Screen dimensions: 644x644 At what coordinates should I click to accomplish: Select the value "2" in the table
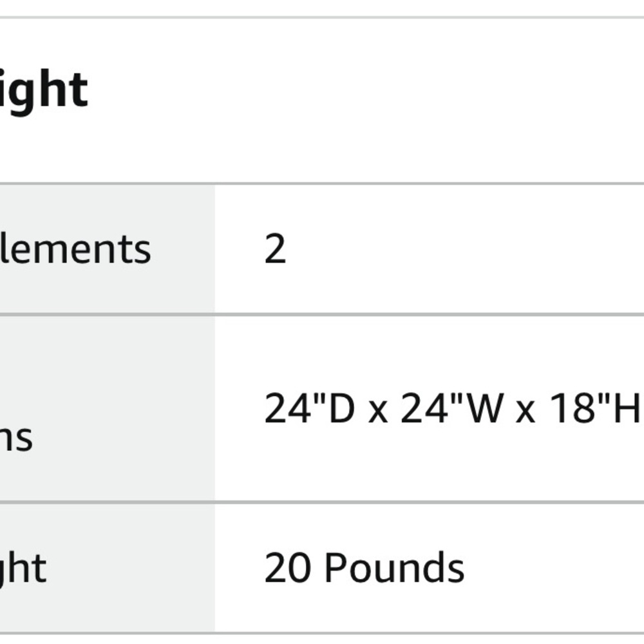pyautogui.click(x=275, y=249)
